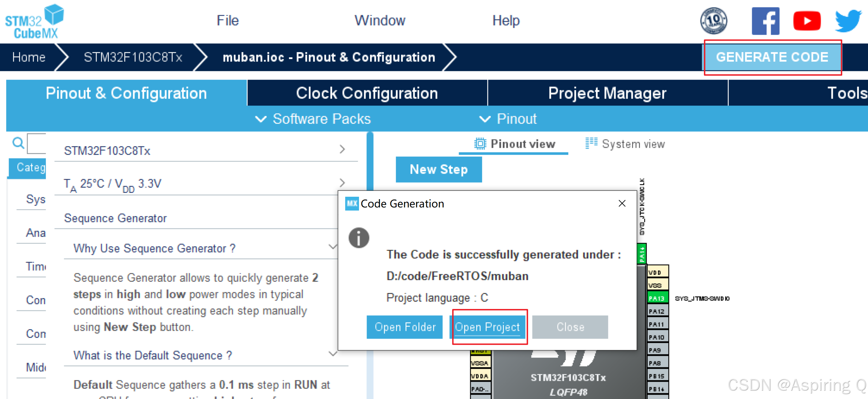Click the Sequence Generator heading
The width and height of the screenshot is (868, 399).
tap(115, 218)
